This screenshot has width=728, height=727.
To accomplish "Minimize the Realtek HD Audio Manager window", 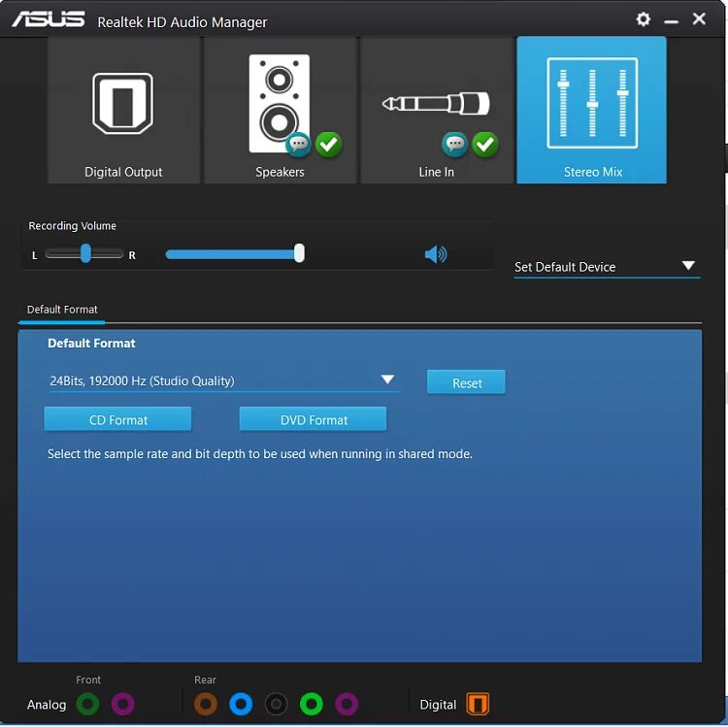I will [671, 21].
